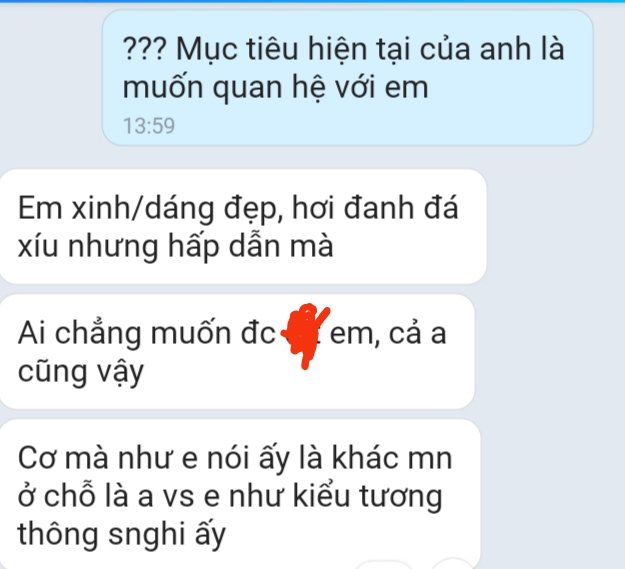Tap the words "kiểu tương" in the last message
The image size is (625, 569).
pyautogui.click(x=368, y=496)
